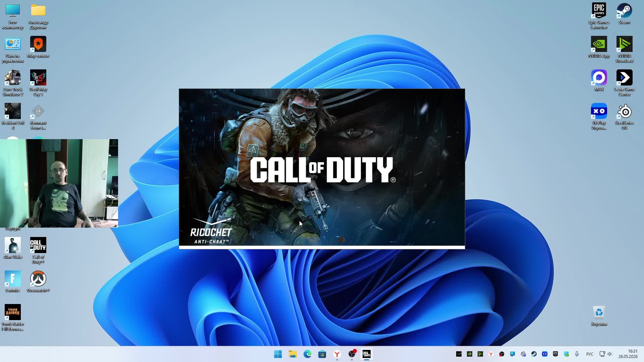The image size is (644, 362).
Task: Launch Remnant From t... shortcut
Action: (x=38, y=117)
